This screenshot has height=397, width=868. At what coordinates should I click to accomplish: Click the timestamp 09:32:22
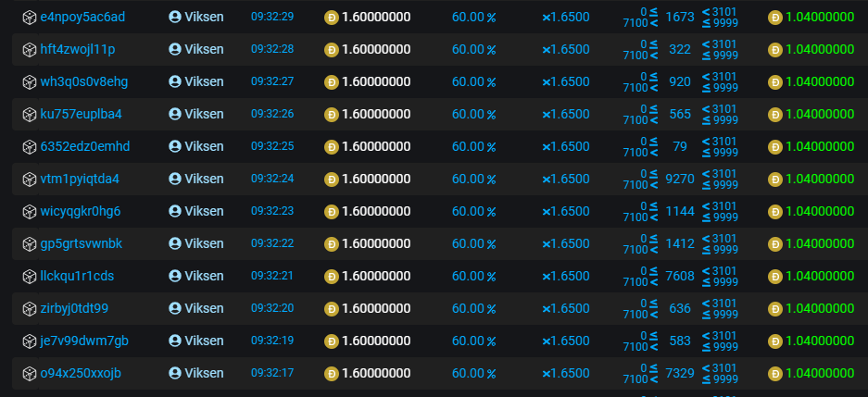click(271, 244)
